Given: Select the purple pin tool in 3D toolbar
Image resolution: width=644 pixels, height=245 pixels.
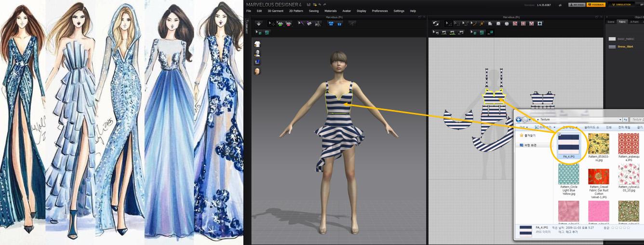Looking at the screenshot, I should [301, 23].
